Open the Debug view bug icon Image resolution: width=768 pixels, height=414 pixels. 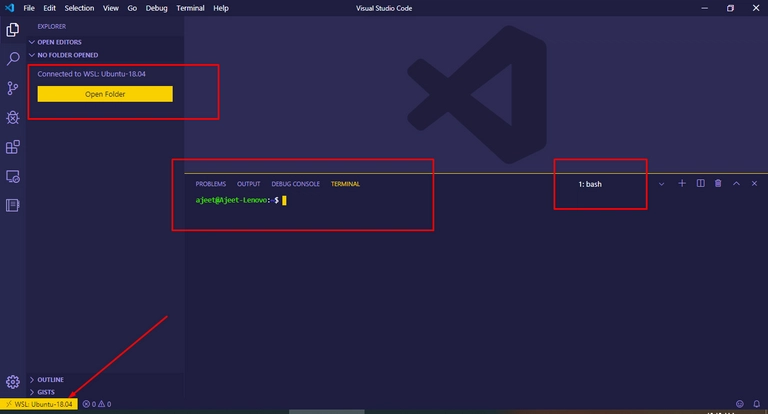pyautogui.click(x=13, y=117)
